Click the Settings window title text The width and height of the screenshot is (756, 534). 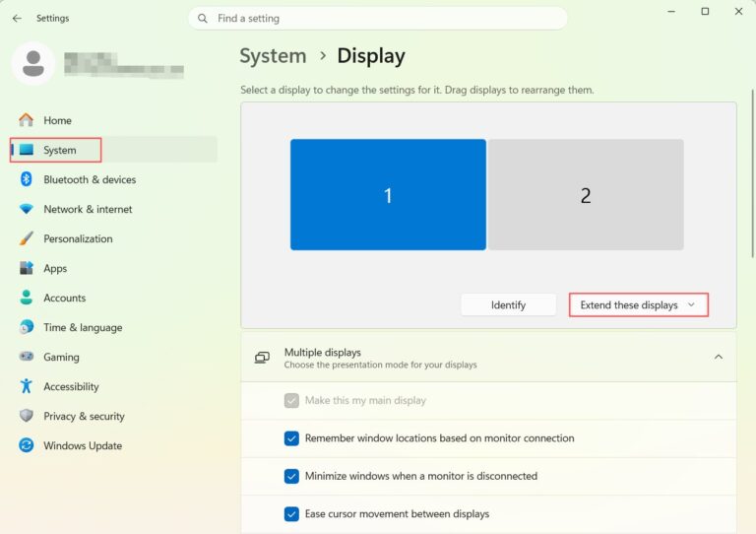[x=52, y=19]
